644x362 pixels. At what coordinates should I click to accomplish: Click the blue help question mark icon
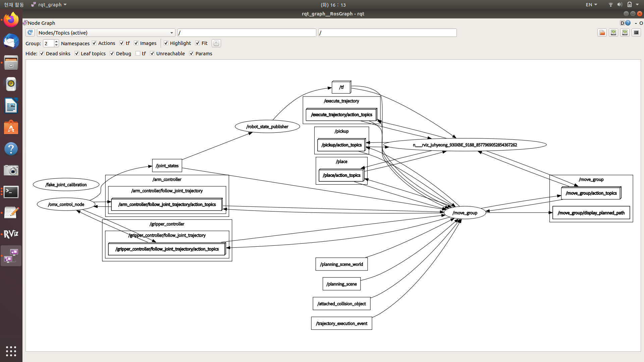tap(628, 23)
